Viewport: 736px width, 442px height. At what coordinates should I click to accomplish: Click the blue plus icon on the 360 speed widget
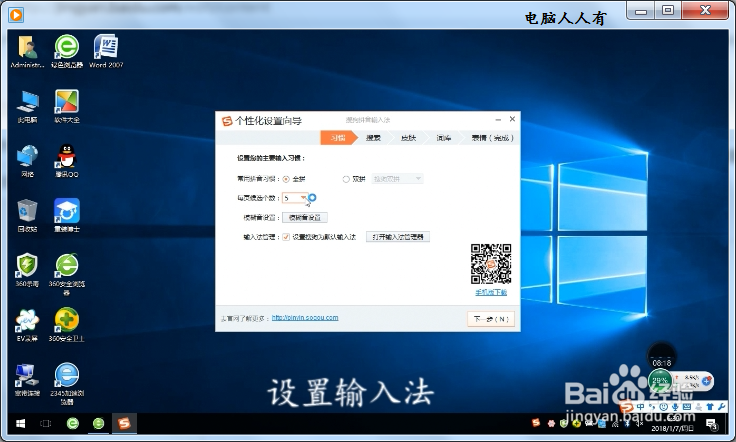coord(706,381)
